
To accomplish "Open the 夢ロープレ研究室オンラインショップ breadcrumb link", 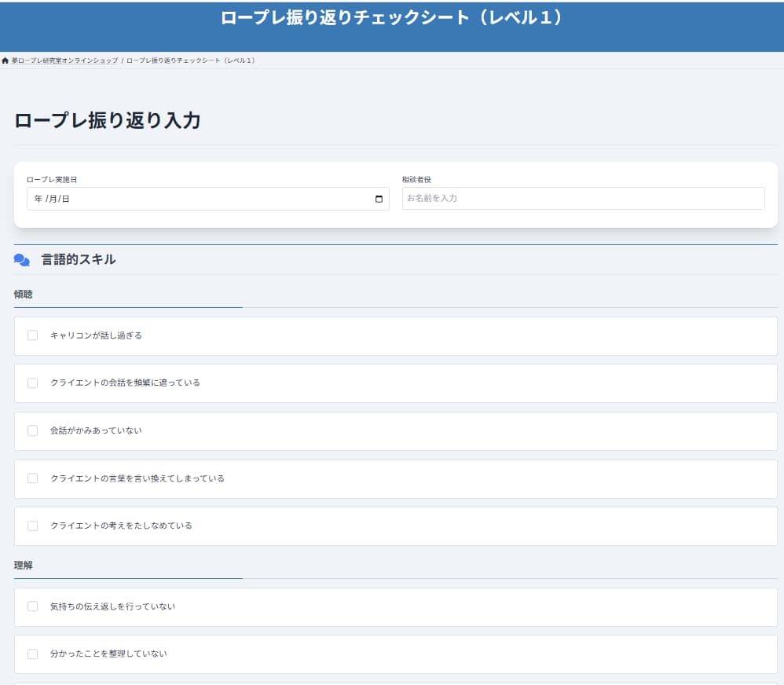I will tap(64, 60).
